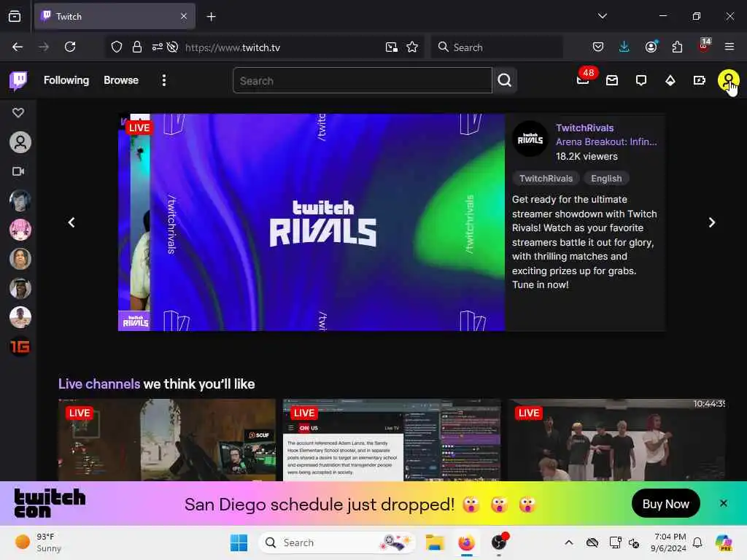747x560 pixels.
Task: Click the followed channels heart icon
Action: [18, 113]
